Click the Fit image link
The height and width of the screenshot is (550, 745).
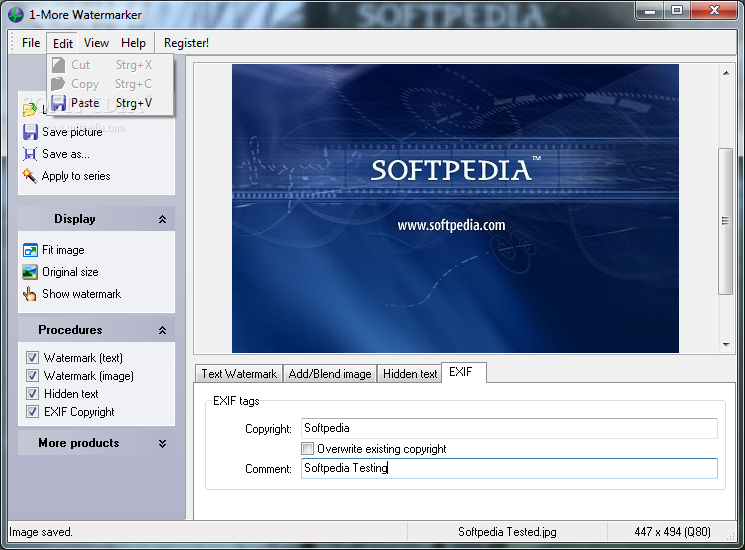(x=63, y=250)
